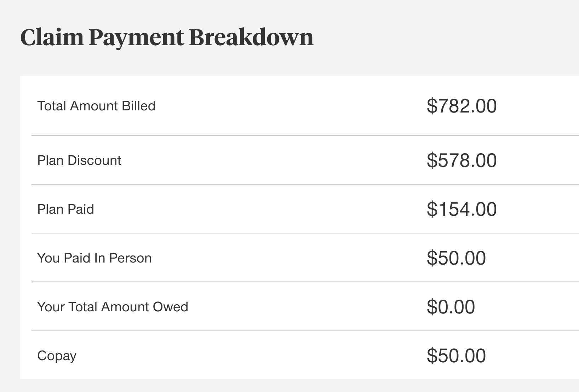Click the word "Breakdown" in the heading
Screen dimensions: 579x392
tap(251, 37)
